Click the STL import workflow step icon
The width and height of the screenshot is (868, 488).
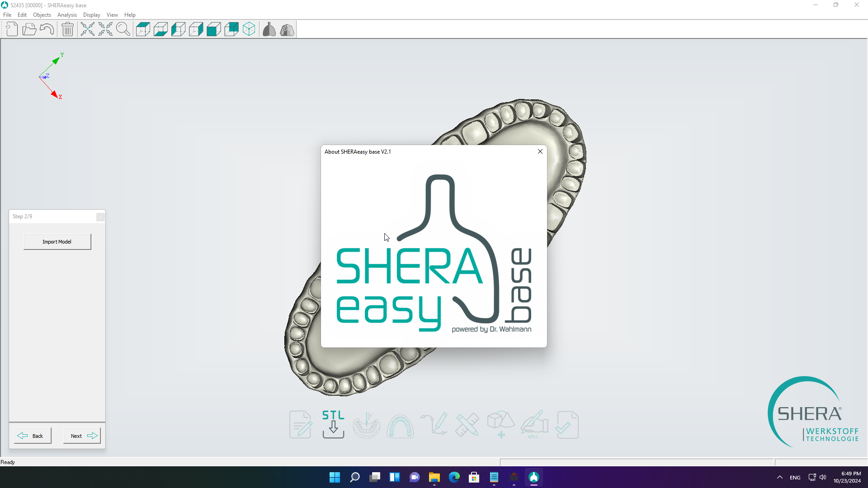334,424
